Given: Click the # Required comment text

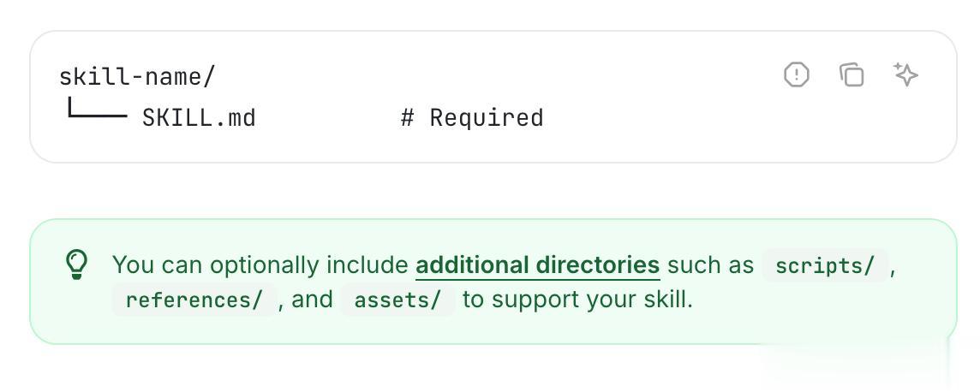Looking at the screenshot, I should click(x=471, y=117).
